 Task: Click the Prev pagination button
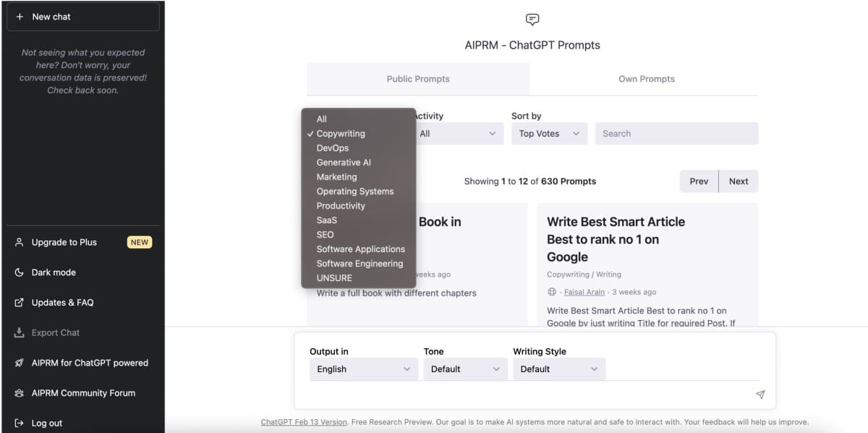[x=699, y=181]
